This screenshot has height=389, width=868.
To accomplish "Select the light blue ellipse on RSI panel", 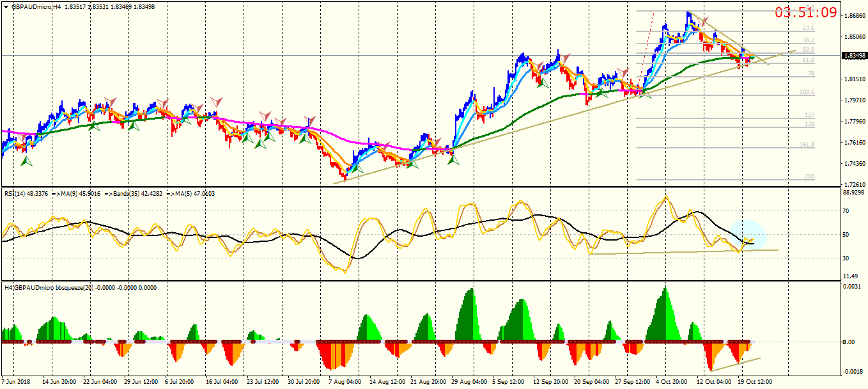I will 748,235.
